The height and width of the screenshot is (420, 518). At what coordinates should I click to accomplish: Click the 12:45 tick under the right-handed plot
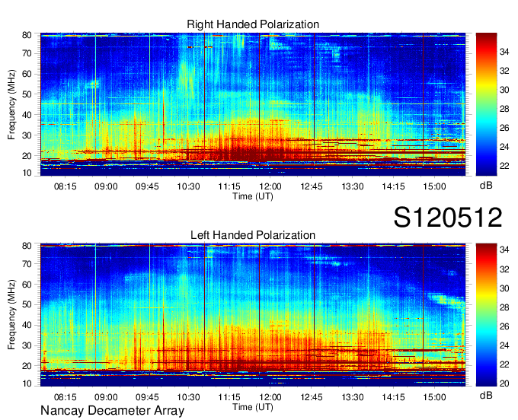coord(312,186)
